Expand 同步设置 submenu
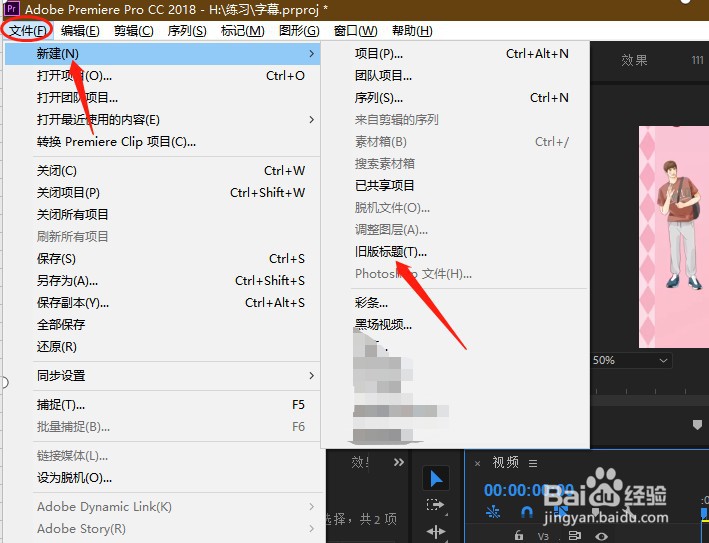Screen dimensions: 709x543 coord(312,375)
